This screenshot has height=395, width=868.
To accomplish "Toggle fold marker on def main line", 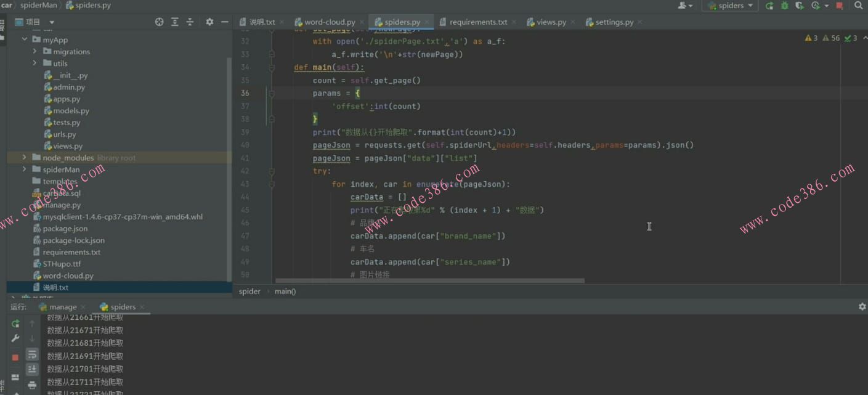I will (272, 68).
